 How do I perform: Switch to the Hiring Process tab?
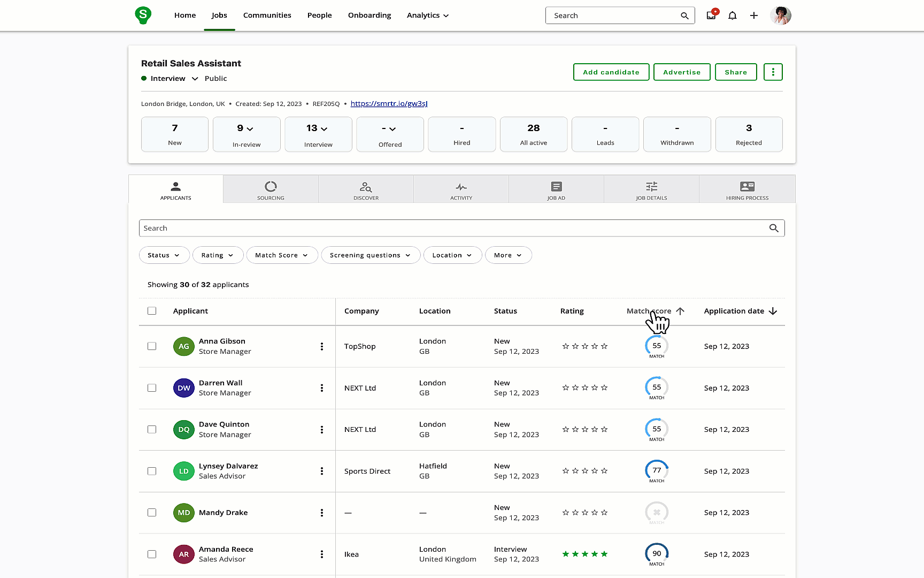coord(747,189)
